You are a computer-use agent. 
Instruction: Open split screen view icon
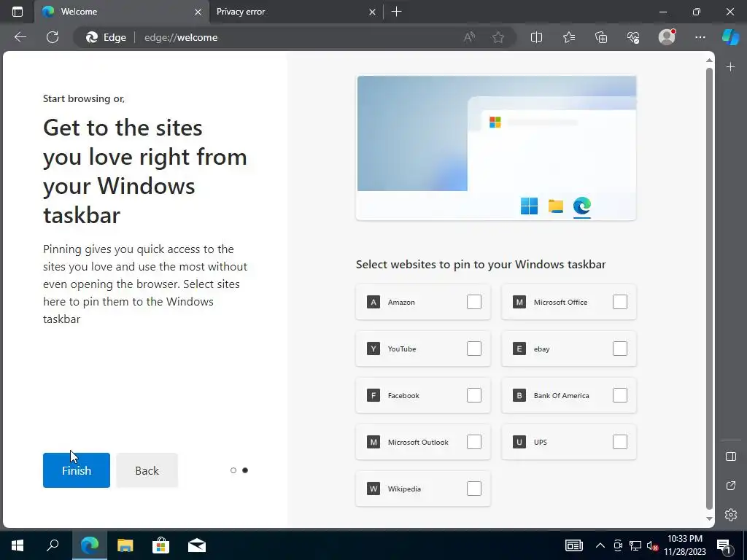pyautogui.click(x=536, y=37)
